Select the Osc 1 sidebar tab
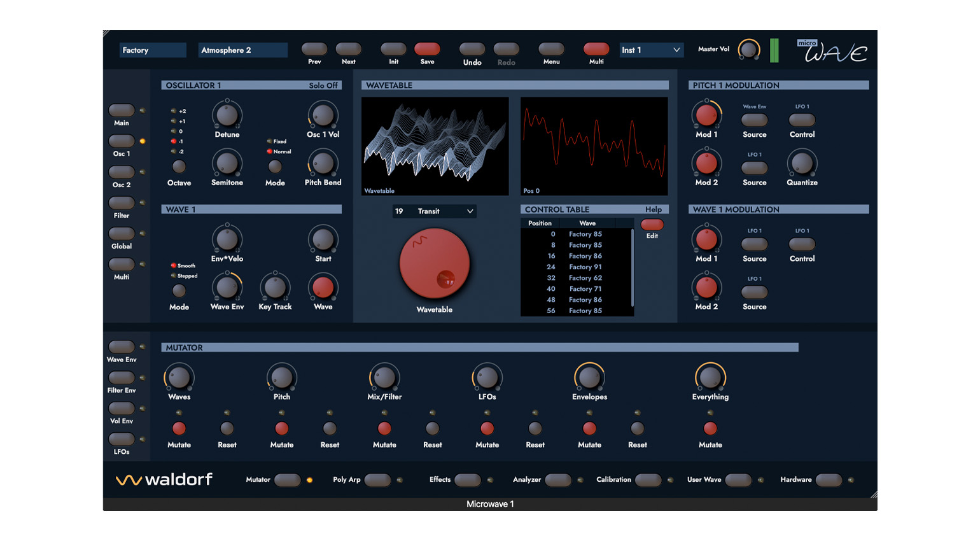This screenshot has height=541, width=980. click(122, 141)
